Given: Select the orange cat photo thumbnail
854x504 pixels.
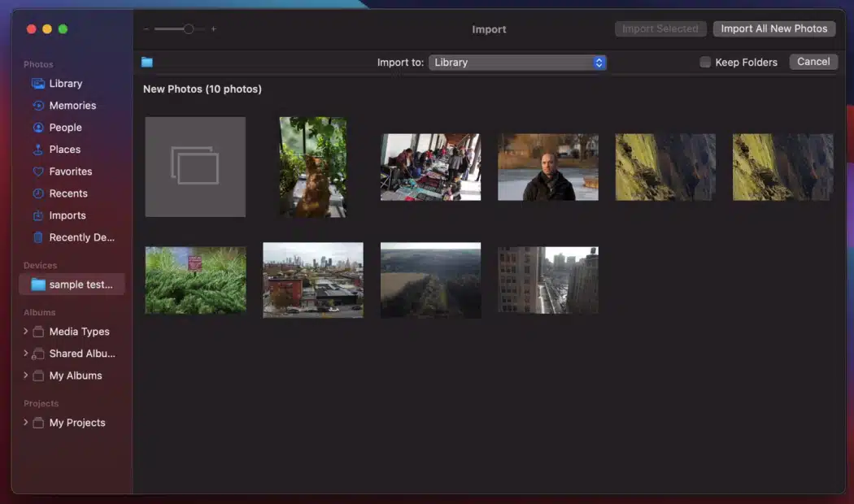Looking at the screenshot, I should [x=313, y=167].
